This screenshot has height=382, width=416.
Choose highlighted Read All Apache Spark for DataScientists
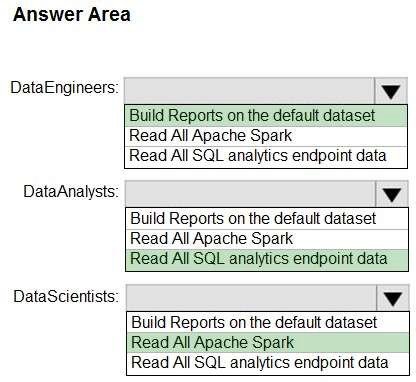(x=268, y=343)
